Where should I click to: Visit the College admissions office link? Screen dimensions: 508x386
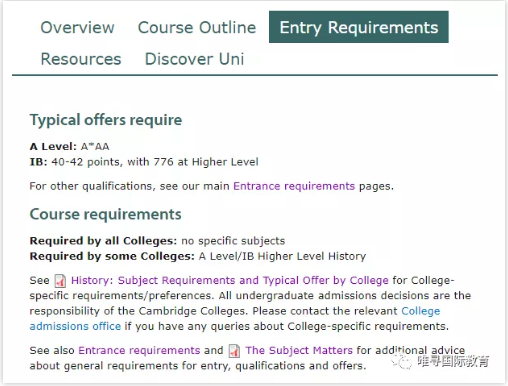tap(235, 319)
